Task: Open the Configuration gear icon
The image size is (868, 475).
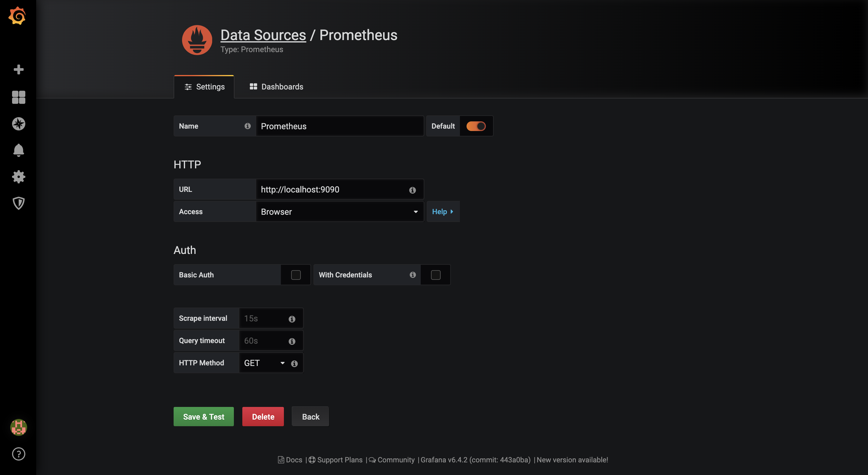Action: click(18, 177)
